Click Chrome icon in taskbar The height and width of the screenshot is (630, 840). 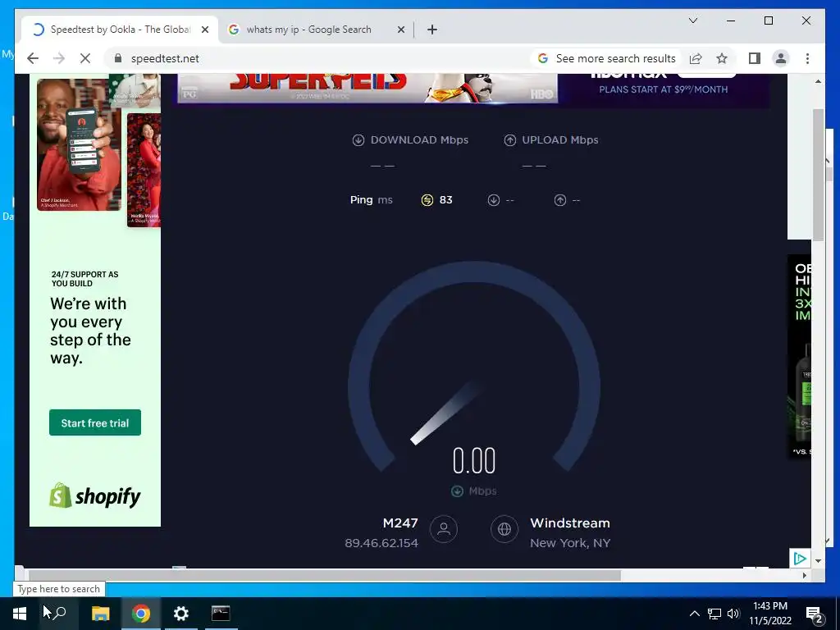click(x=141, y=614)
